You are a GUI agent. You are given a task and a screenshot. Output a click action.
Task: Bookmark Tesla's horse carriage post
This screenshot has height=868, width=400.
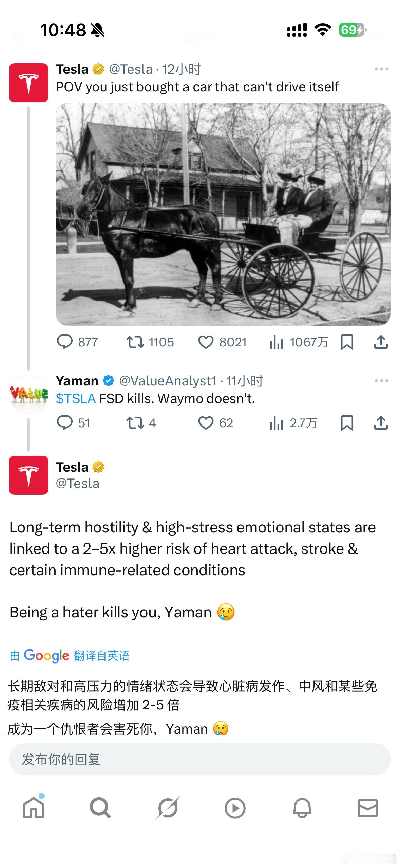coord(347,342)
